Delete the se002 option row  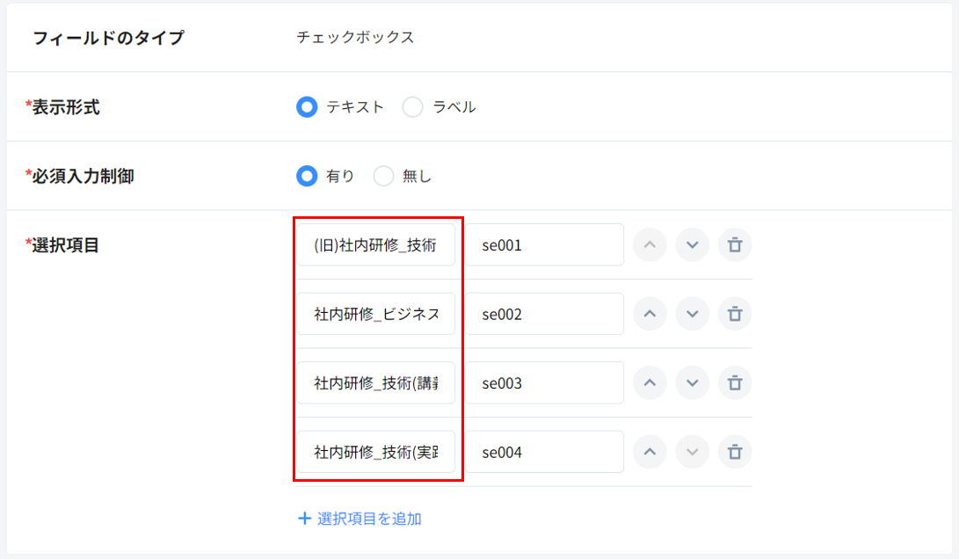tap(735, 314)
